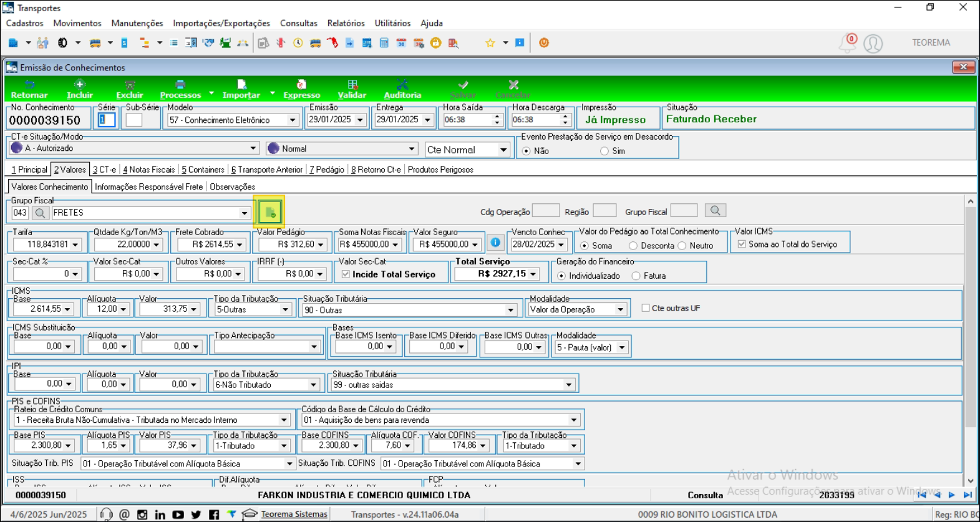Open Informações Responsável Frete sub-tab
Screen dimensions: 980x522
point(148,186)
